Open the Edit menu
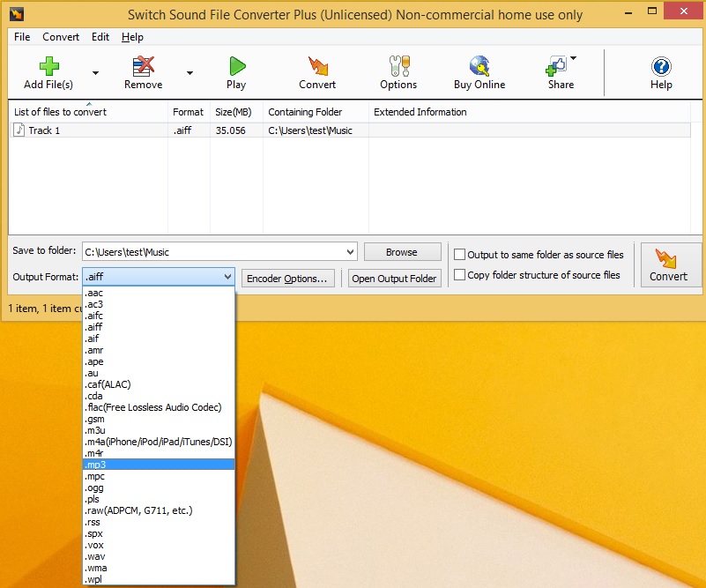Image resolution: width=706 pixels, height=588 pixels. point(100,37)
